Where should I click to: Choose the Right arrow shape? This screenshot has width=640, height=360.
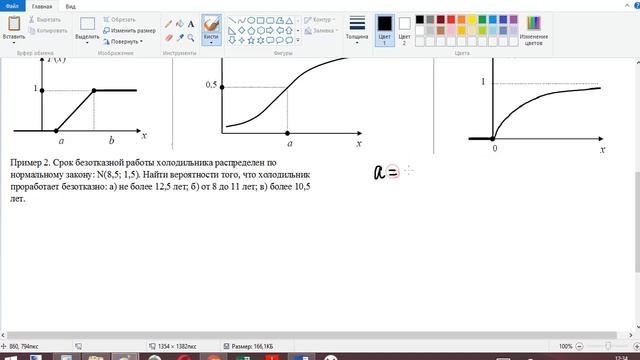[x=270, y=31]
